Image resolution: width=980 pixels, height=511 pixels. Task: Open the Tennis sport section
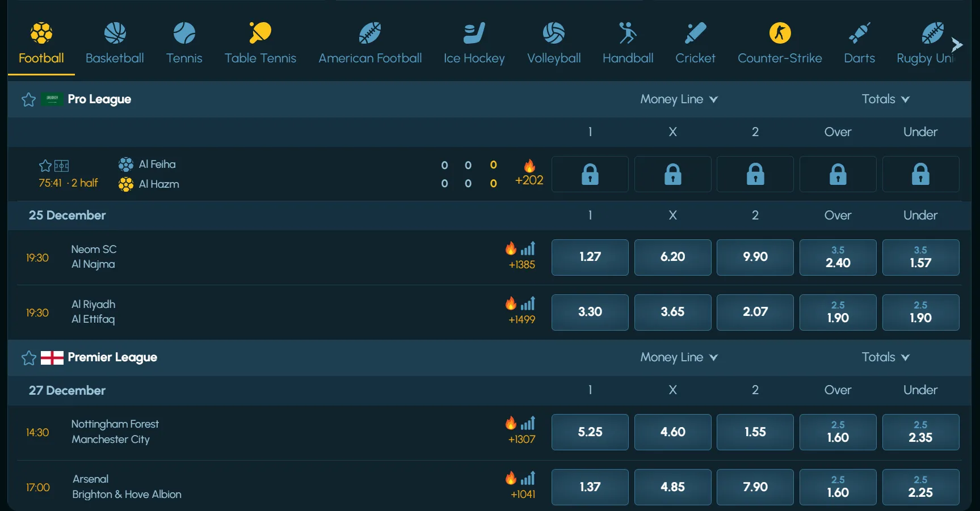point(184,42)
